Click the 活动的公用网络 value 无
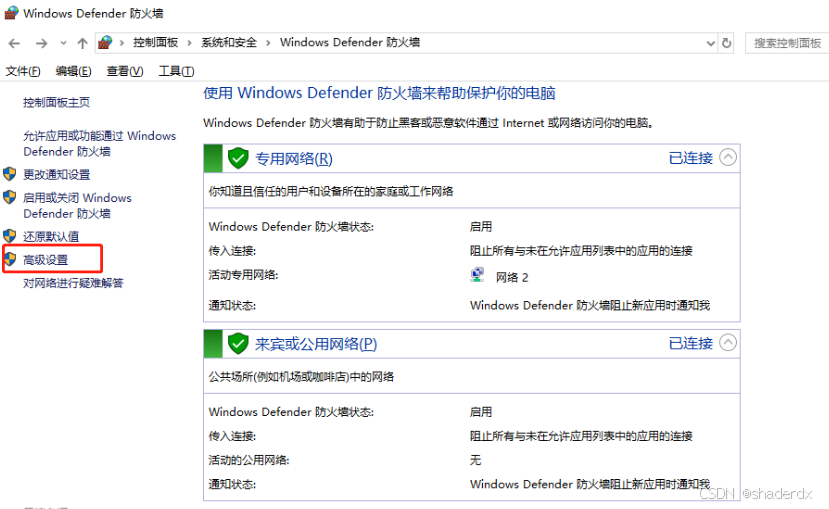This screenshot has height=509, width=829. coord(475,460)
